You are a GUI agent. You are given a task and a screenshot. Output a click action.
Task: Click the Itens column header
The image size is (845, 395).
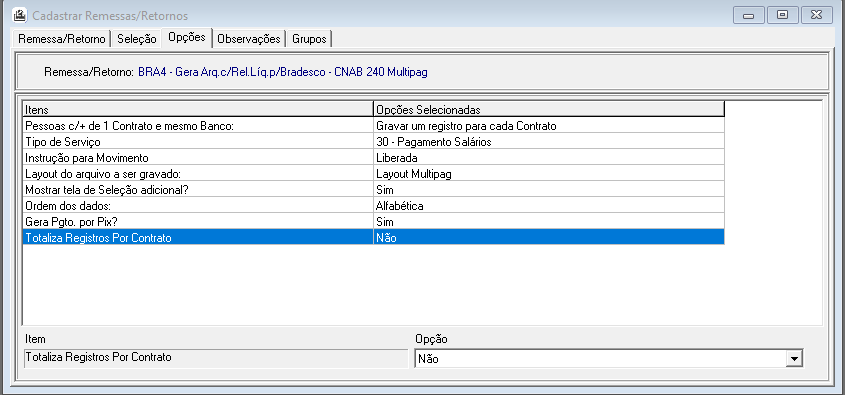click(x=198, y=109)
